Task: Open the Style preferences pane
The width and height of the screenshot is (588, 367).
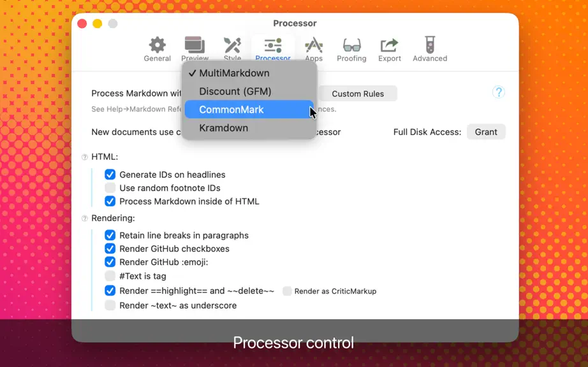Action: coord(232,49)
